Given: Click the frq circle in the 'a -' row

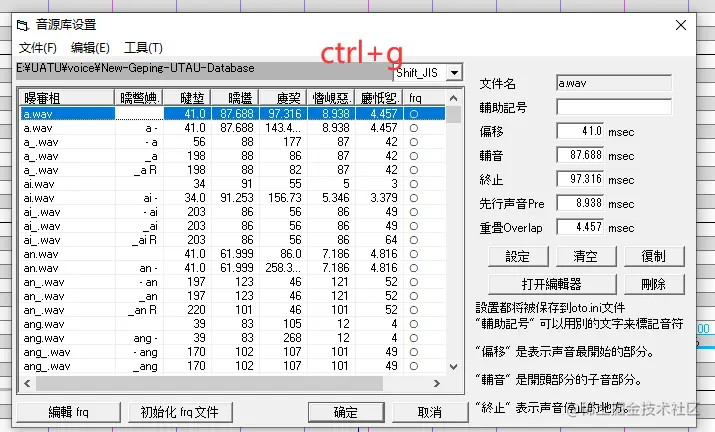Looking at the screenshot, I should [x=414, y=128].
